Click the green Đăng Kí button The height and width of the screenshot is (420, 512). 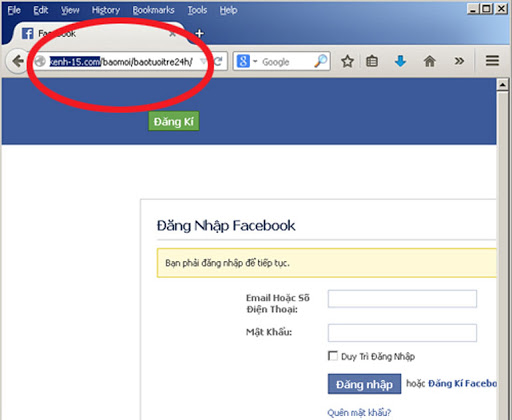coord(174,121)
